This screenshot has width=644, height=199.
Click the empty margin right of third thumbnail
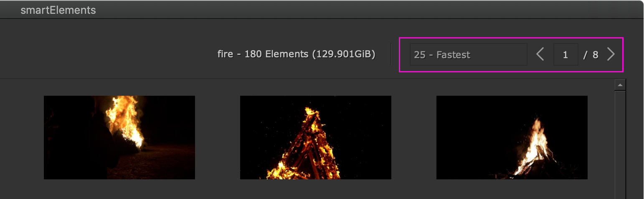601,138
